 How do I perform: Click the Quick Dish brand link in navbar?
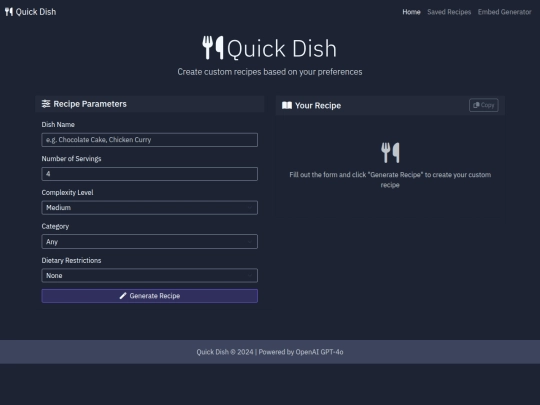coord(31,12)
